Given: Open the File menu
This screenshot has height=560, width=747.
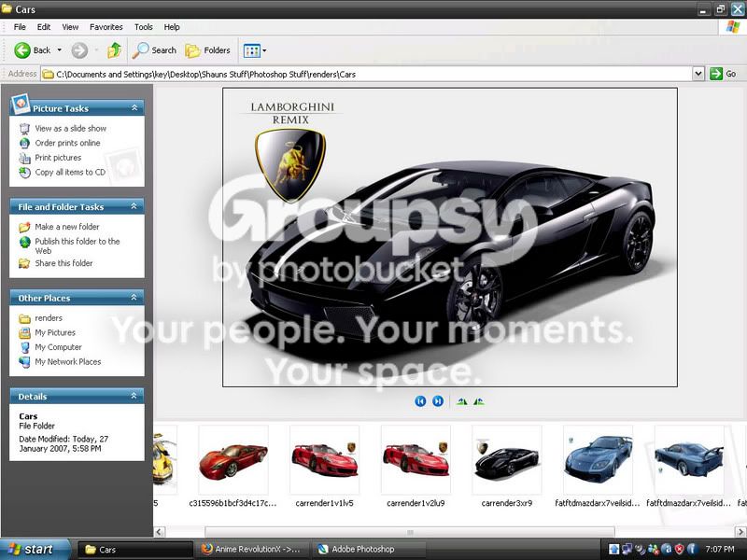Looking at the screenshot, I should 20,27.
